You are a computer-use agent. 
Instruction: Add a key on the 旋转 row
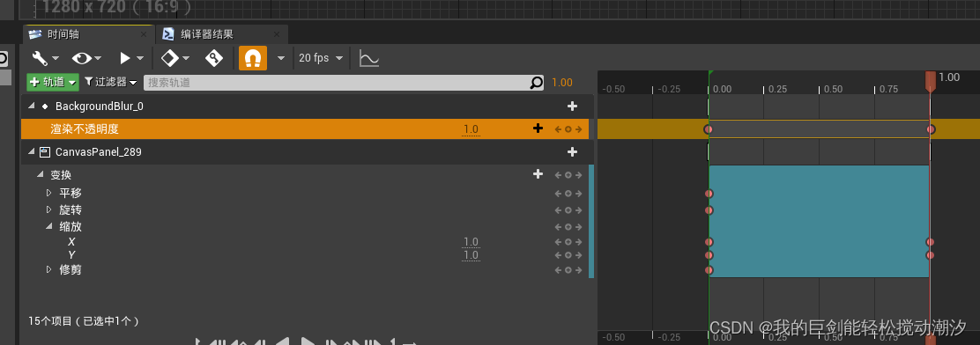coord(568,210)
